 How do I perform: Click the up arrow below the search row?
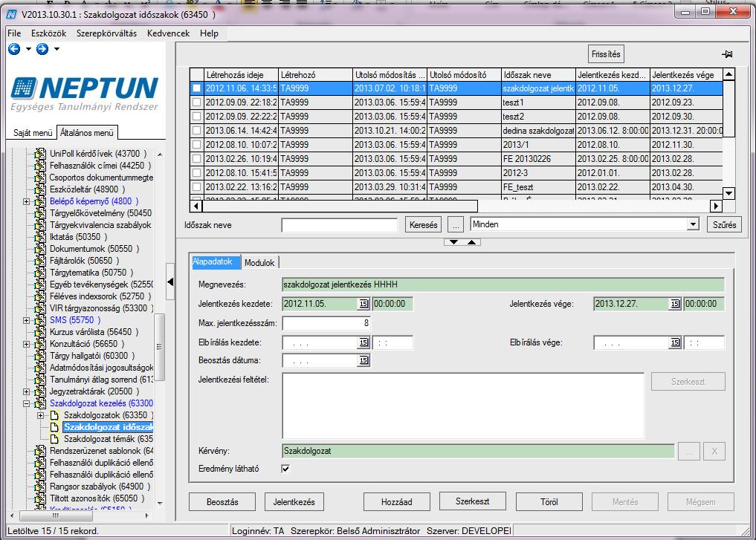471,242
